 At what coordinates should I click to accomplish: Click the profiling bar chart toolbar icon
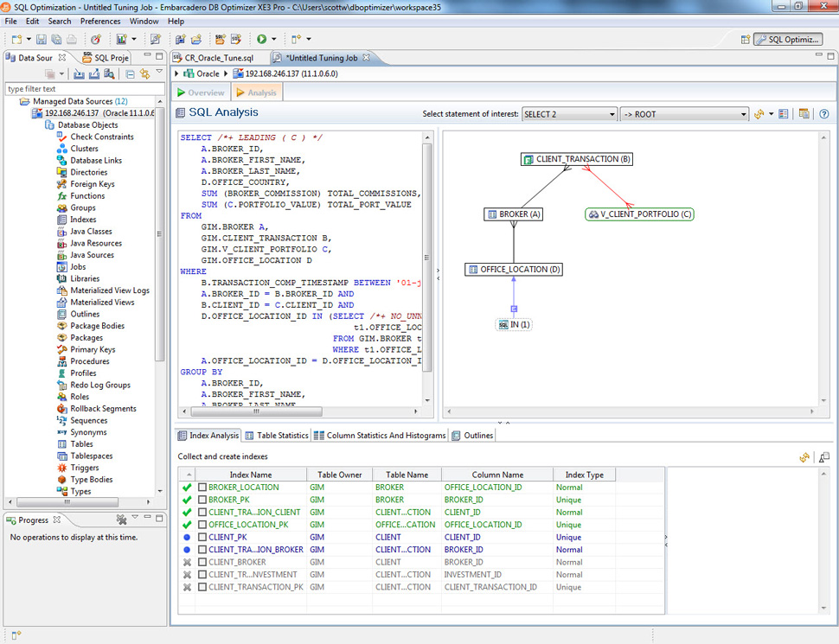pos(121,39)
